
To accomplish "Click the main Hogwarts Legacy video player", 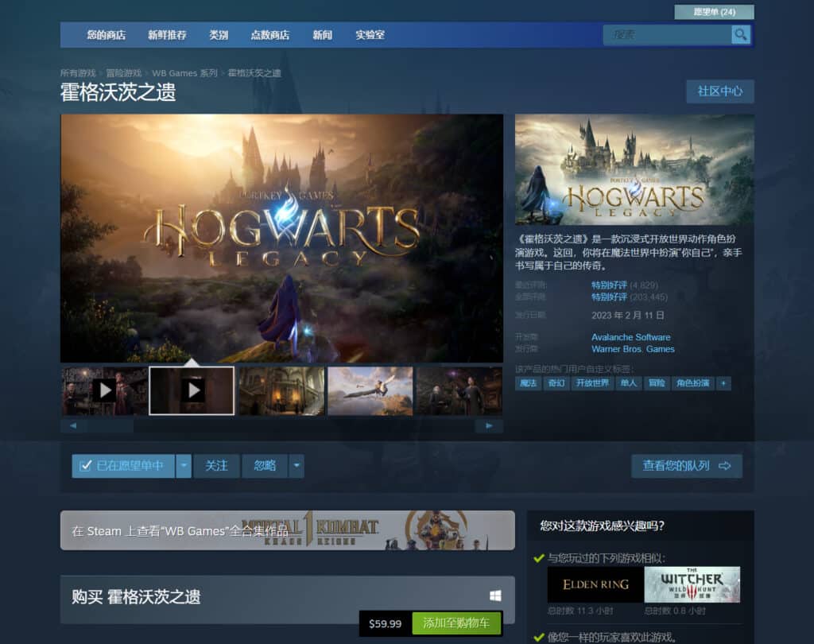I will click(x=282, y=239).
